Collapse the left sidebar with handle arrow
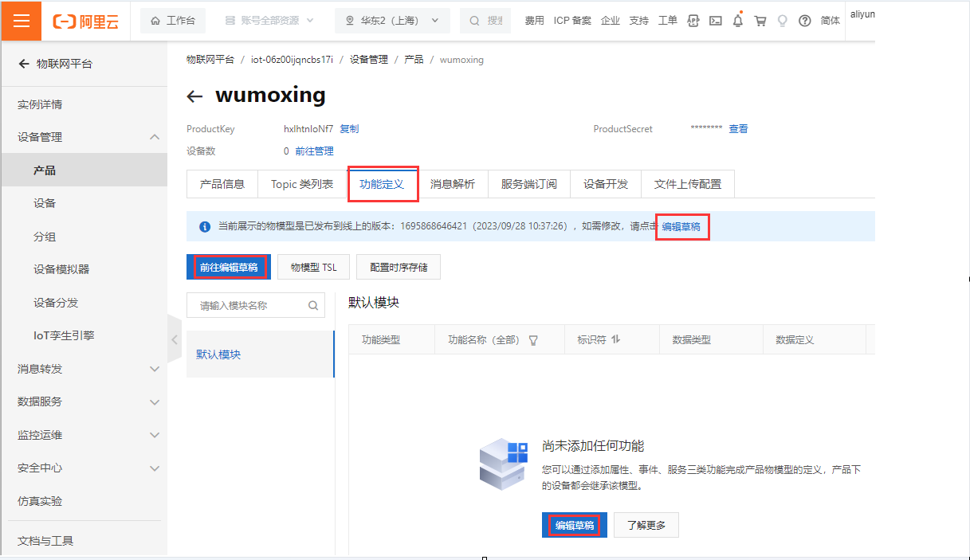Viewport: 970px width, 560px height. tap(174, 339)
